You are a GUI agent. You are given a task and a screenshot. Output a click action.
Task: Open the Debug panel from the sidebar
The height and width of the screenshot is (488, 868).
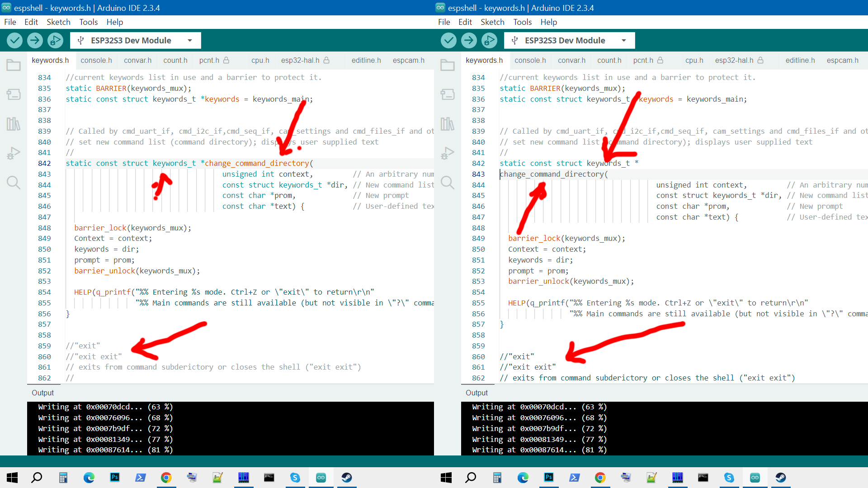click(x=13, y=153)
